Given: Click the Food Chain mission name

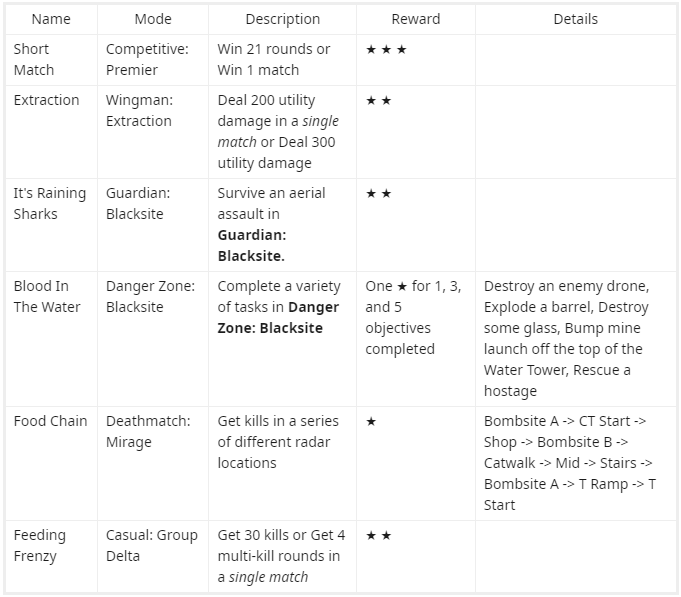Looking at the screenshot, I should pos(51,421).
